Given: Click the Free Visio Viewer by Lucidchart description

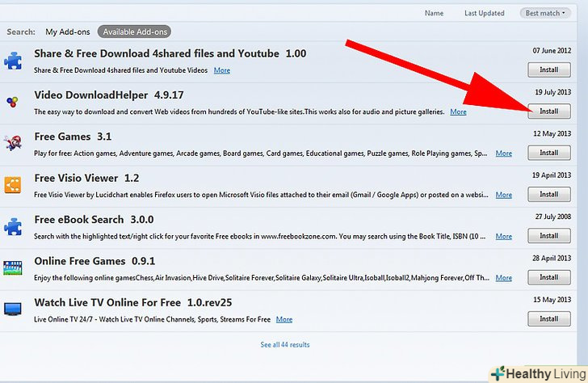Looking at the screenshot, I should pyautogui.click(x=261, y=195).
